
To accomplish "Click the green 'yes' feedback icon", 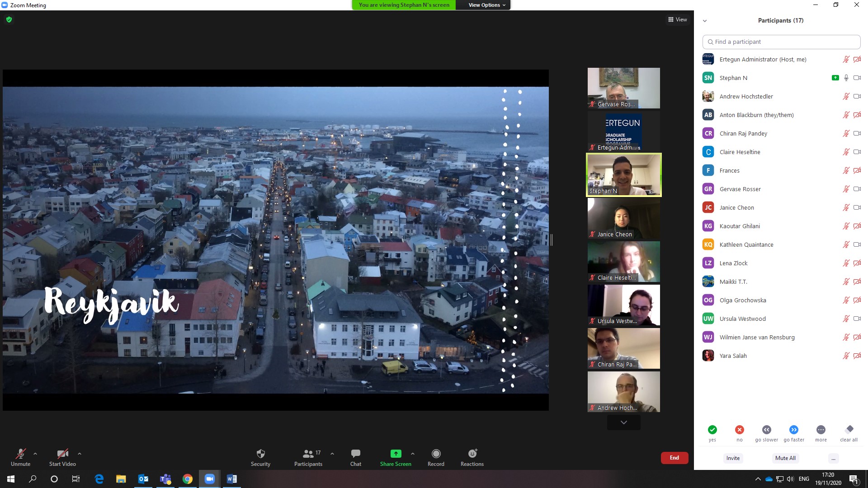I will 712,430.
